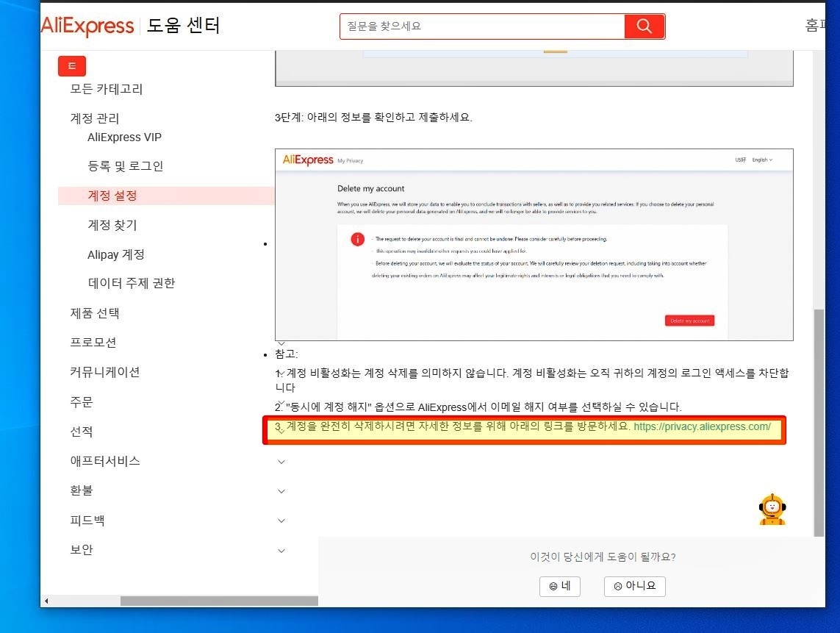Select 계정 관리 category

click(94, 118)
